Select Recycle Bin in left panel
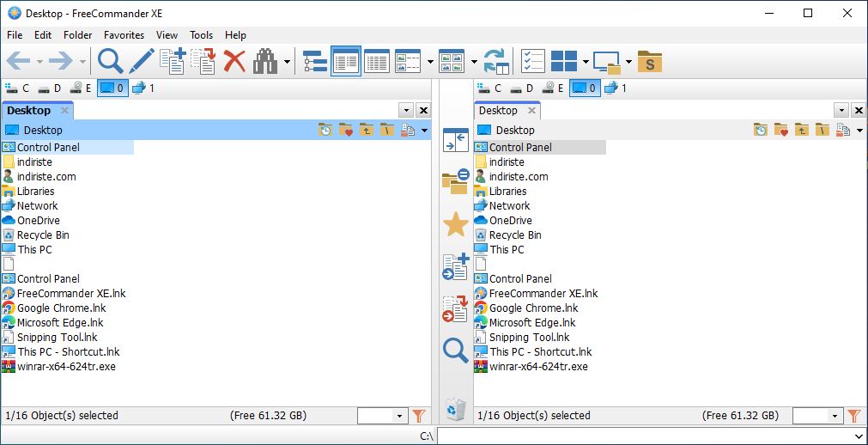The width and height of the screenshot is (868, 445). [x=43, y=235]
